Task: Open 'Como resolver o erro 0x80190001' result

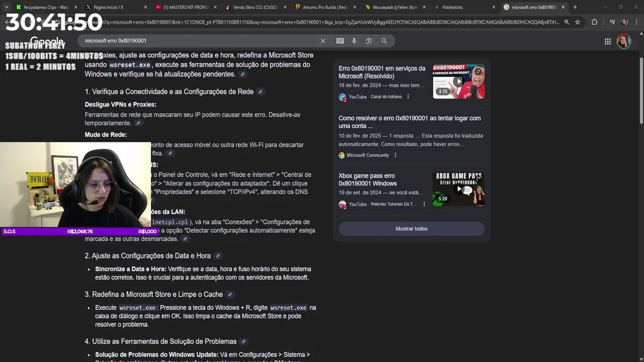Action: coord(410,122)
